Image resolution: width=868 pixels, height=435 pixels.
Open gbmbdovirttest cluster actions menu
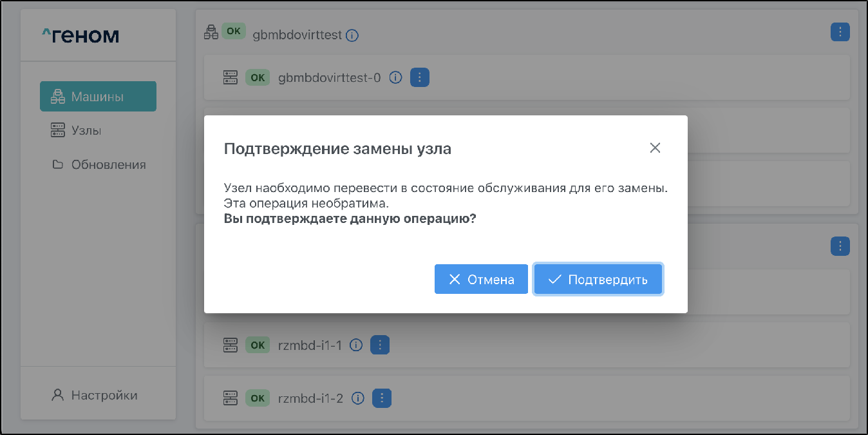(x=840, y=32)
